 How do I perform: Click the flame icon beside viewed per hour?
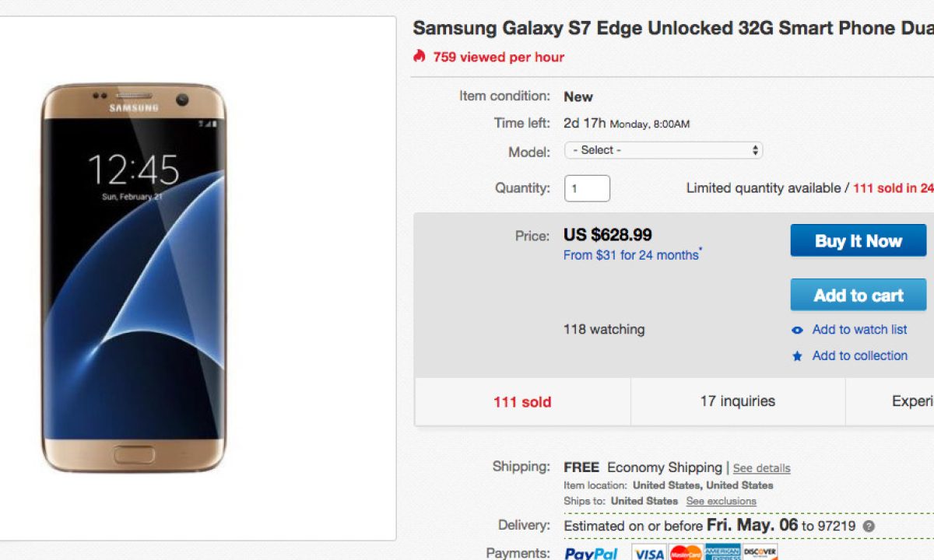pyautogui.click(x=420, y=56)
